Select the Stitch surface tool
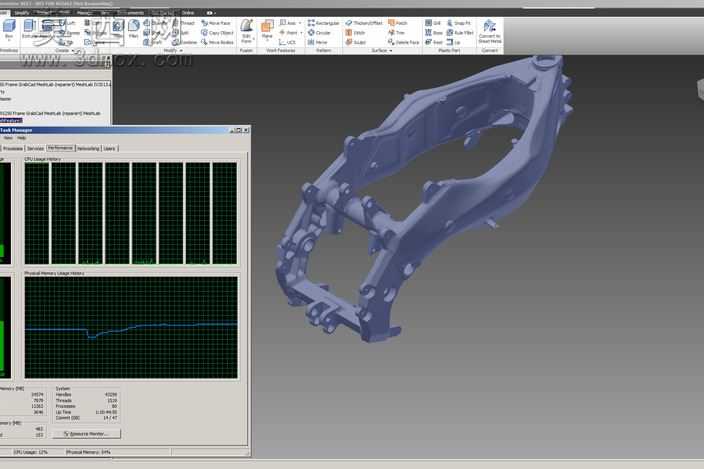The width and height of the screenshot is (704, 469). click(355, 33)
